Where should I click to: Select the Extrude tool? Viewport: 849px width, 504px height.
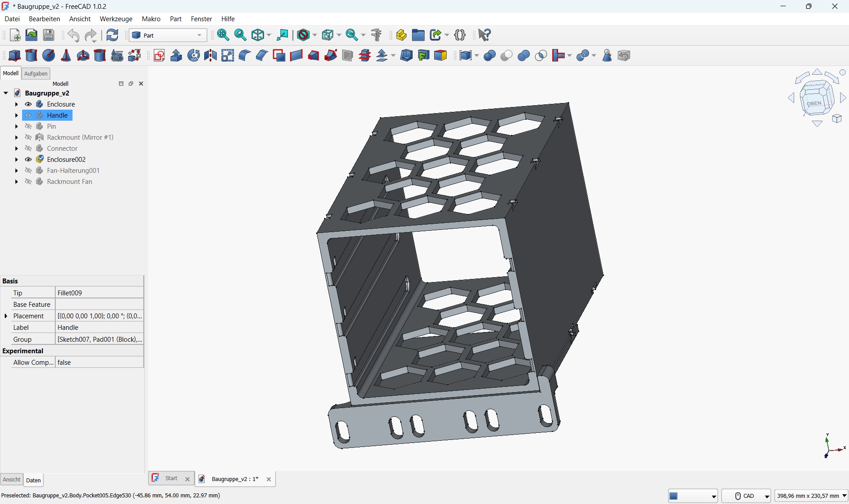point(176,55)
